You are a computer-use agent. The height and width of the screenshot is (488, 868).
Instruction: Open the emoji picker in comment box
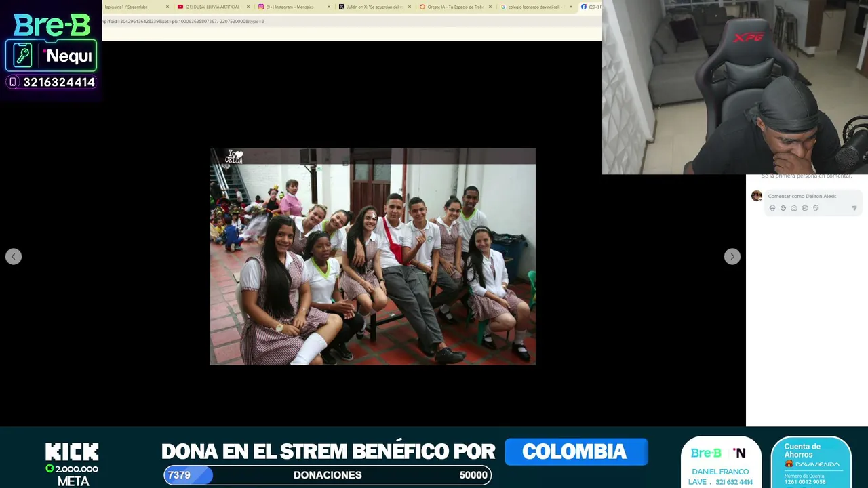(783, 208)
